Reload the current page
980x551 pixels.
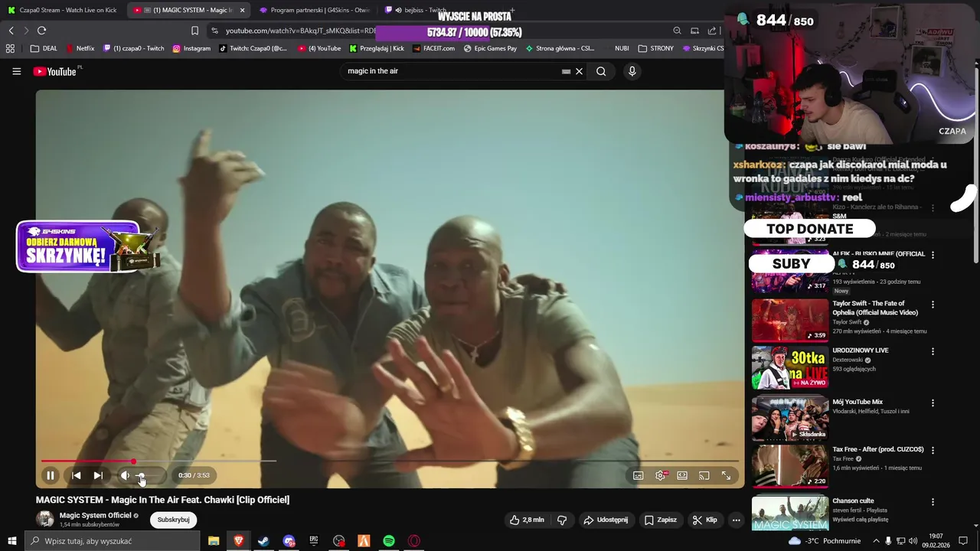pos(41,31)
